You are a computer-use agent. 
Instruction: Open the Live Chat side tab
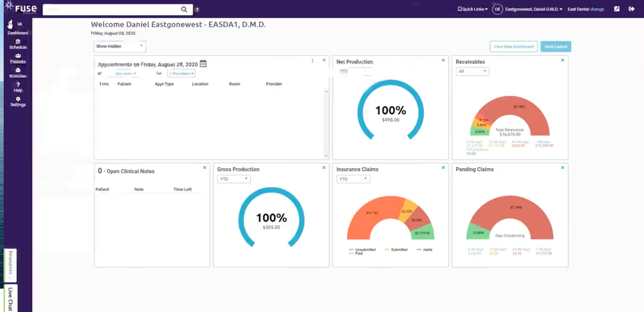pos(11,299)
